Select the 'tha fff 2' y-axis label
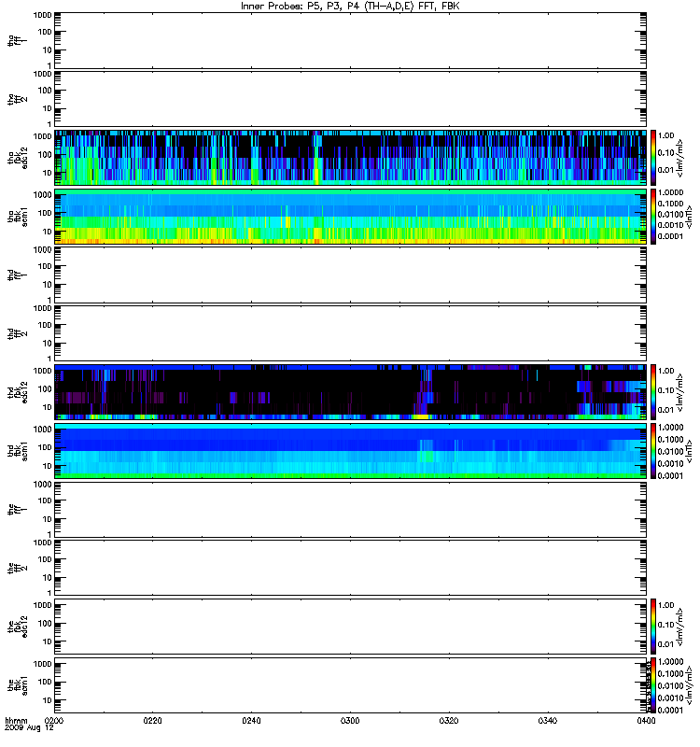Viewport: 700px width, 747px height. (17, 100)
